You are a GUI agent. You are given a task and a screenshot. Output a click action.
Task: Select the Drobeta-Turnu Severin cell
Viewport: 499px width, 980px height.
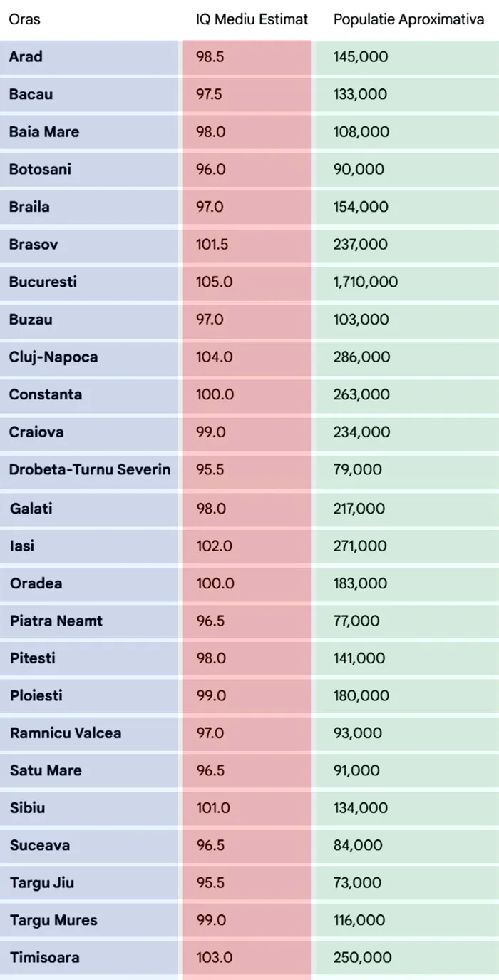pos(90,469)
